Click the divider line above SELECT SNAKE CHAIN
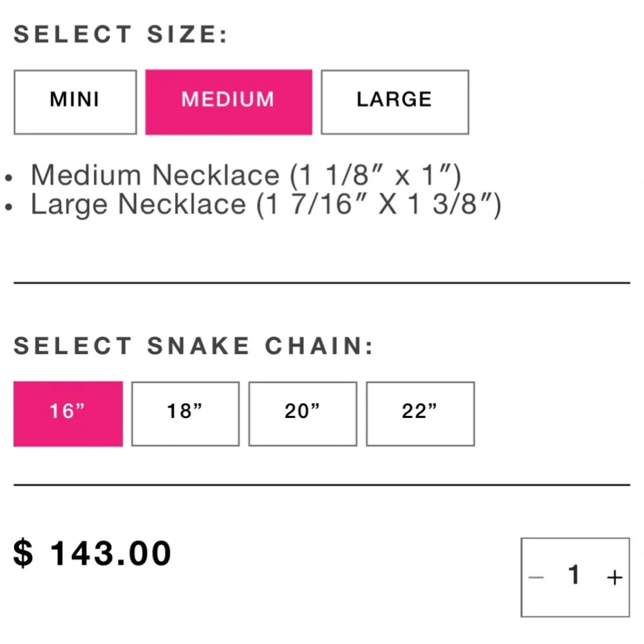Viewport: 644px width, 644px height. pyautogui.click(x=321, y=282)
